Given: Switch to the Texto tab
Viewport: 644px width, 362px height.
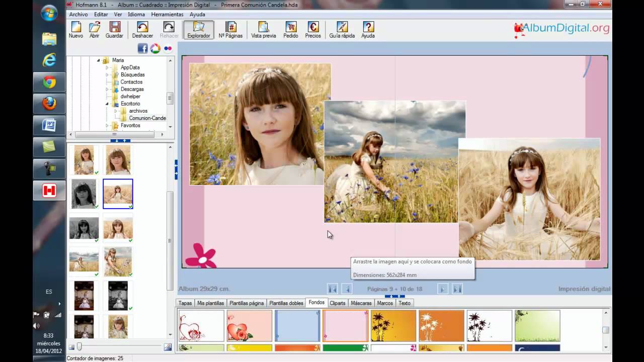Looking at the screenshot, I should coord(405,303).
